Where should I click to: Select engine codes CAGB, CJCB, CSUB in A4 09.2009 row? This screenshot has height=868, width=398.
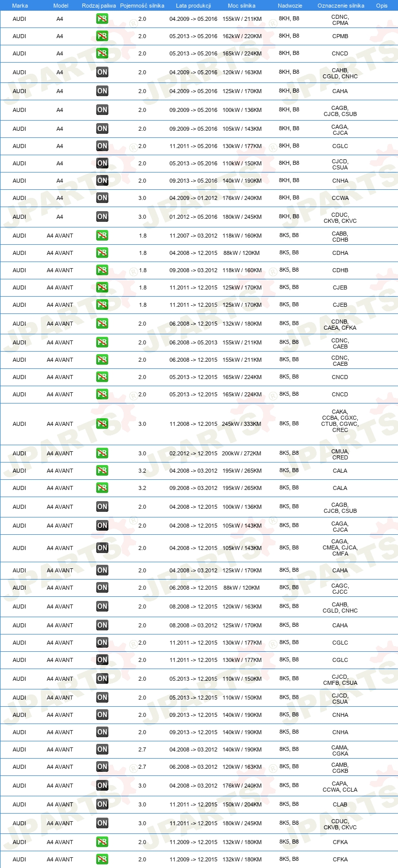[x=340, y=111]
